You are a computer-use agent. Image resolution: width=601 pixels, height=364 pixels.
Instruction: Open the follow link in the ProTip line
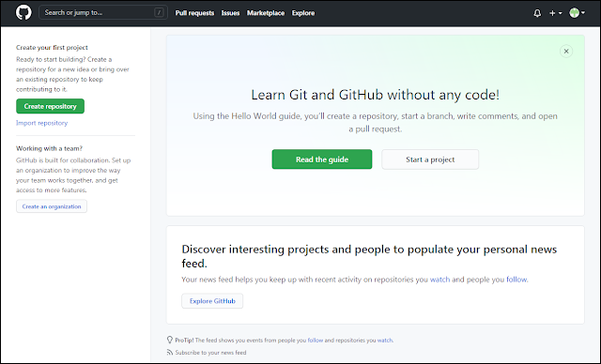pyautogui.click(x=316, y=340)
